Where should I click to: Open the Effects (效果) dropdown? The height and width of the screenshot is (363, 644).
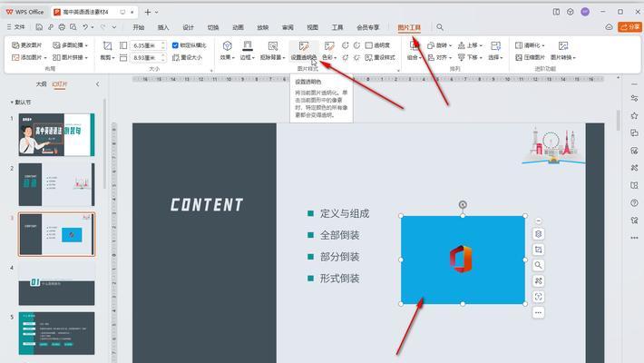227,56
